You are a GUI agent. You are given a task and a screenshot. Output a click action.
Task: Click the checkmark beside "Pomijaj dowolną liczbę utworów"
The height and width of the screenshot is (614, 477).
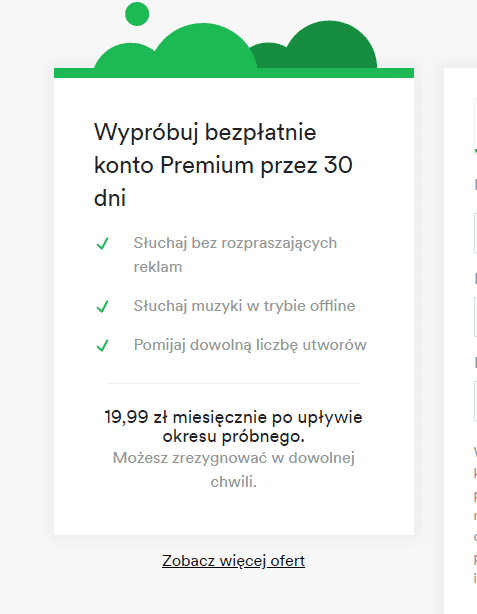(103, 345)
